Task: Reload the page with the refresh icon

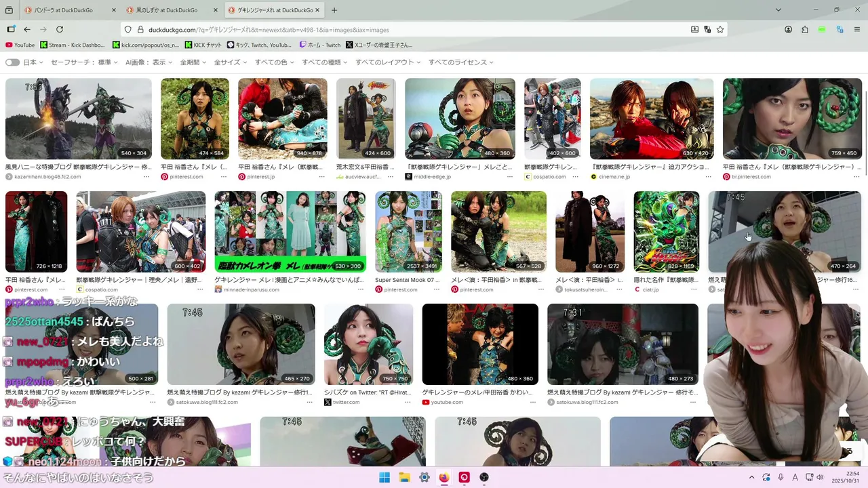Action: click(x=60, y=29)
